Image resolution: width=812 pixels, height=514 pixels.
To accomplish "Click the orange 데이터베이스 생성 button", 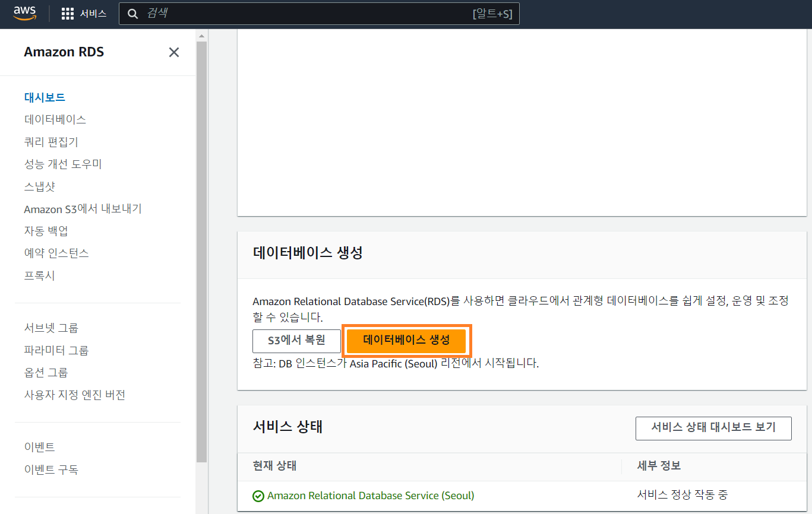I will click(407, 341).
